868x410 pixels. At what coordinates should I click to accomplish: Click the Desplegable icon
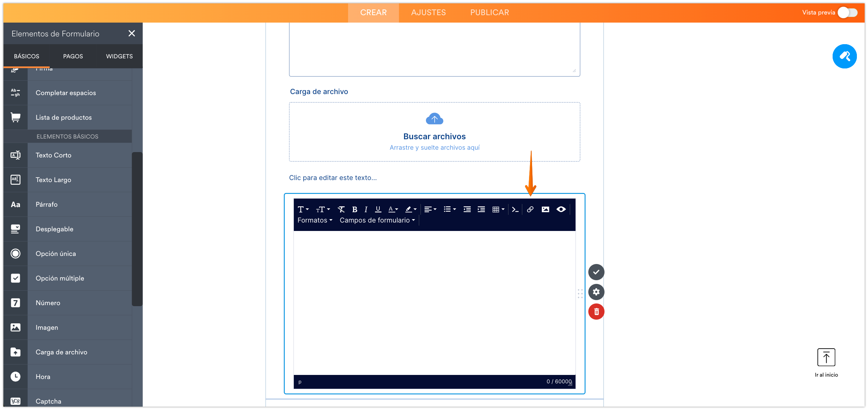(x=15, y=229)
